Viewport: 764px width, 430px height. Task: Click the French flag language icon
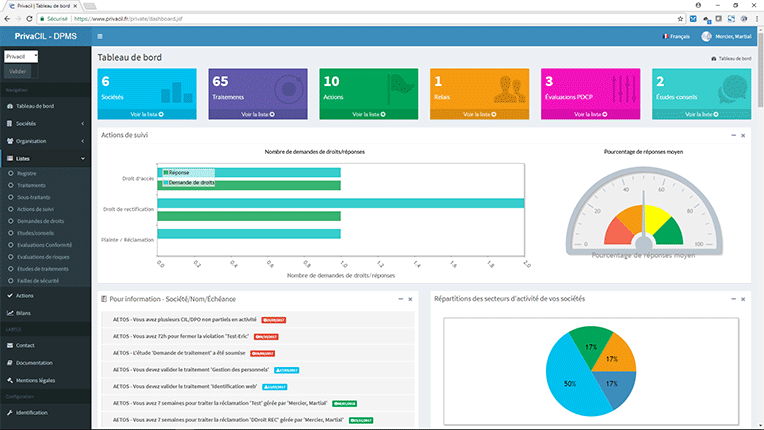click(663, 37)
